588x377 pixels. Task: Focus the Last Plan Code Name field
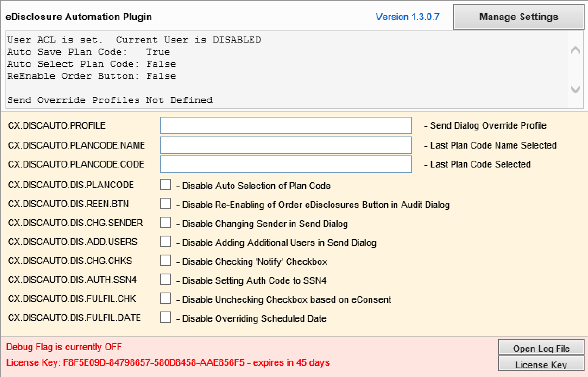[x=286, y=145]
